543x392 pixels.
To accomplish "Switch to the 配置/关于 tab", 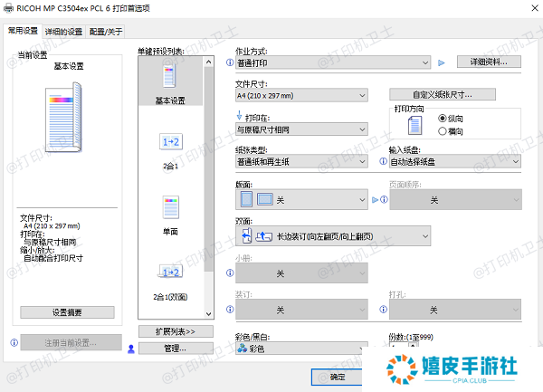I will [x=107, y=30].
